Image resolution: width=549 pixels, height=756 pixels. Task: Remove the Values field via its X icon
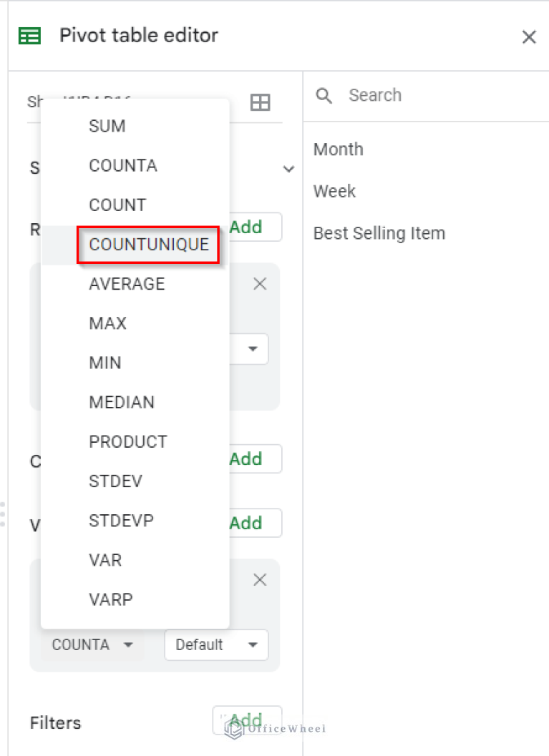(x=259, y=579)
